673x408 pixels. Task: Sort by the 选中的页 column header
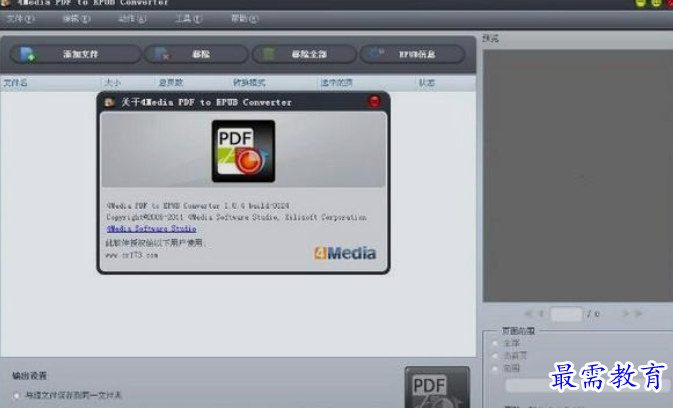tap(336, 82)
